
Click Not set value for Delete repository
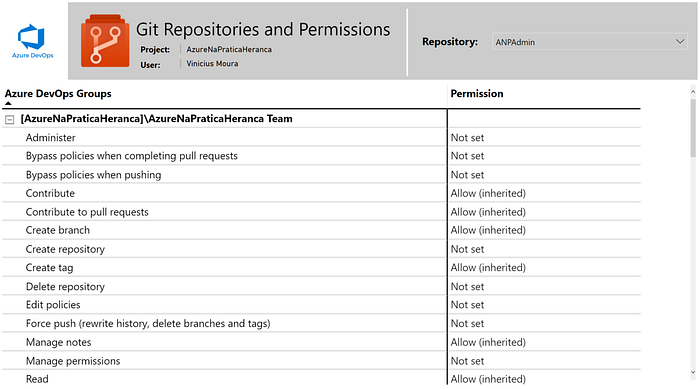pyautogui.click(x=467, y=287)
